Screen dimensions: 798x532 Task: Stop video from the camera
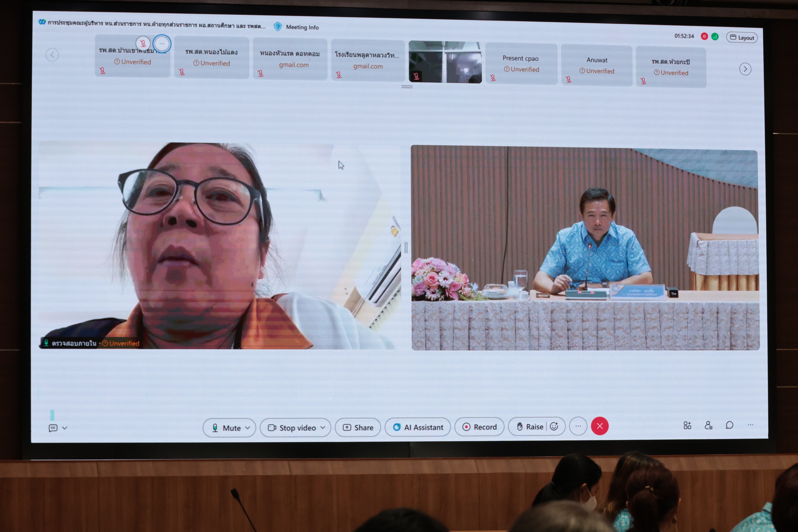292,427
